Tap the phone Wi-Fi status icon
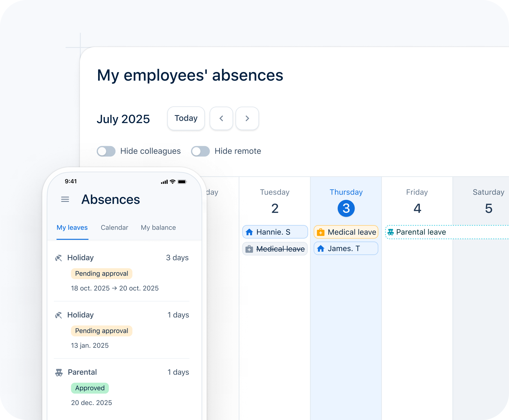The width and height of the screenshot is (509, 420). (x=173, y=182)
